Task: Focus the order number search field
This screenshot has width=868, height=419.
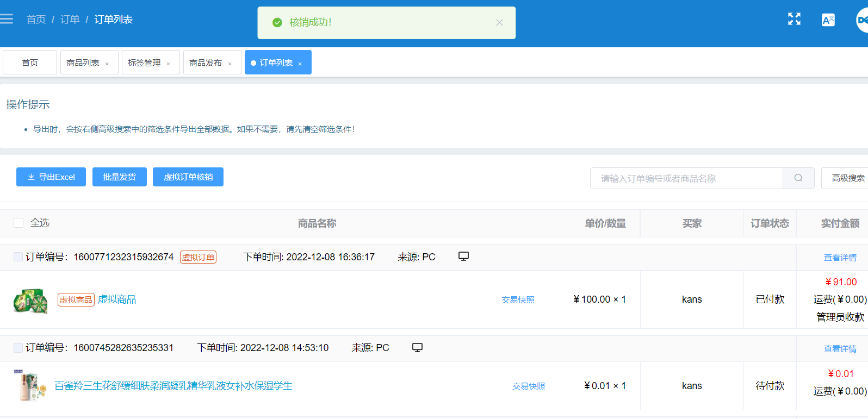Action: click(x=686, y=178)
